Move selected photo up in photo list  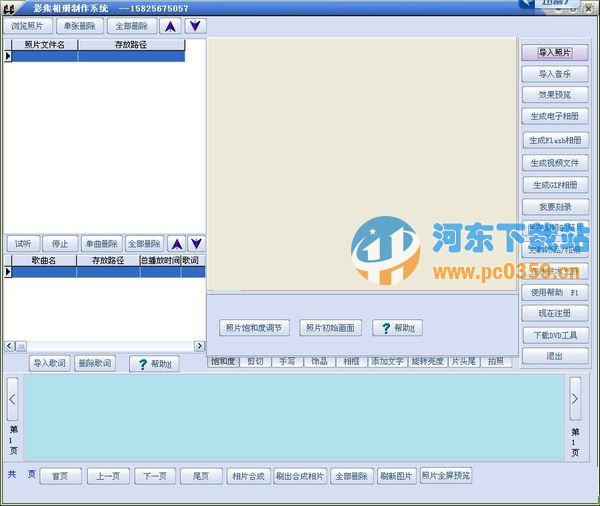coord(170,26)
